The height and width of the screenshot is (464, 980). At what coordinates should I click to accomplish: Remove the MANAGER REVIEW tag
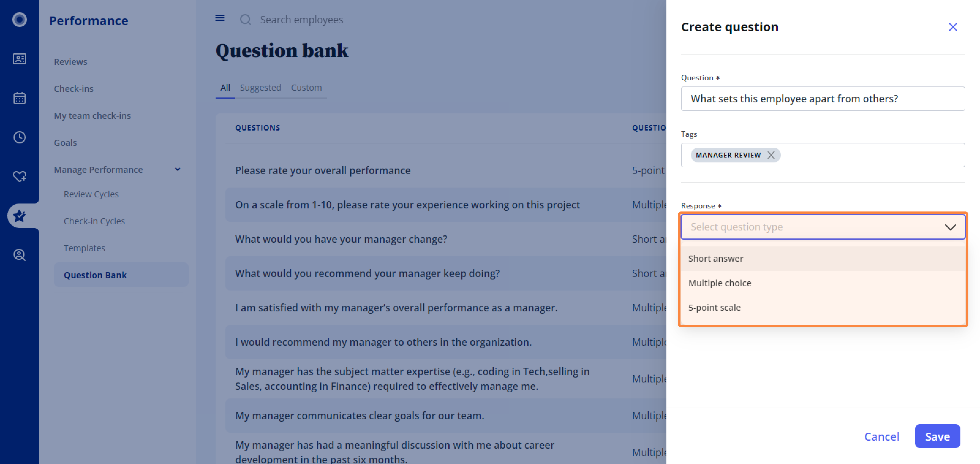[x=771, y=155]
